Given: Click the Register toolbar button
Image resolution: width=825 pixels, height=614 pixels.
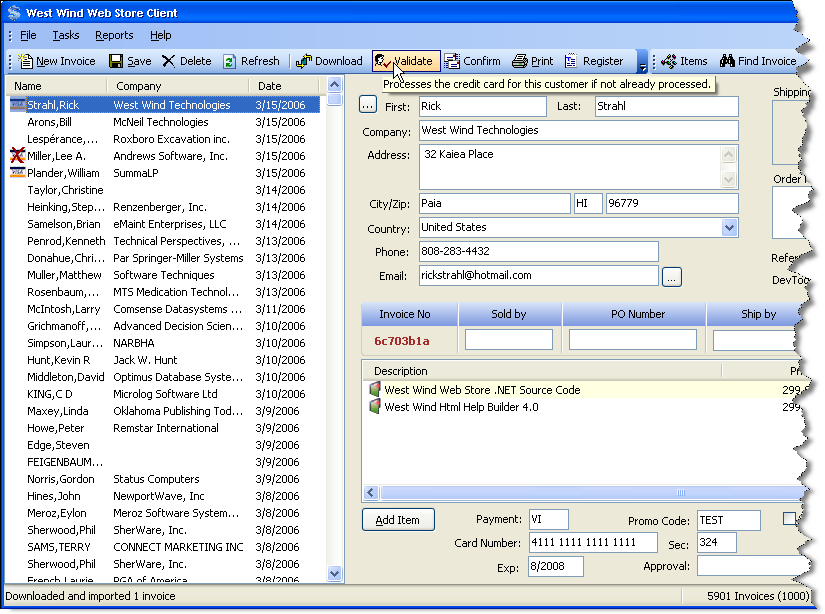Looking at the screenshot, I should [594, 61].
